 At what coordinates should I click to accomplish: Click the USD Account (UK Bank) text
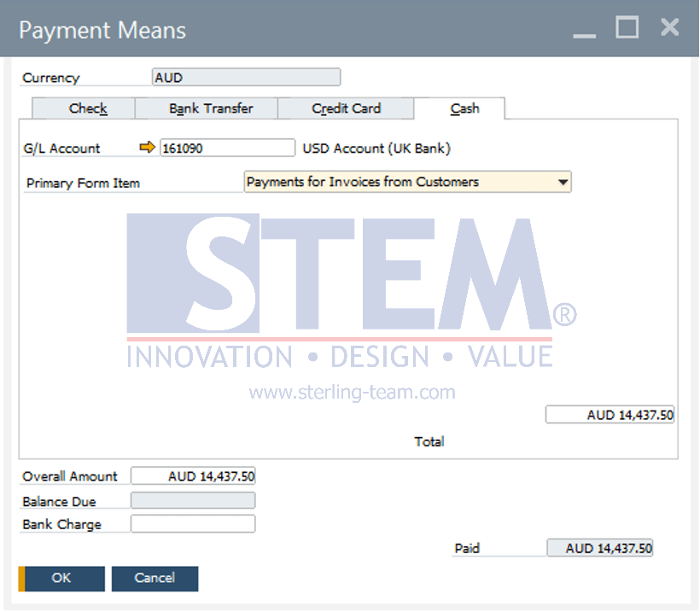pos(376,149)
